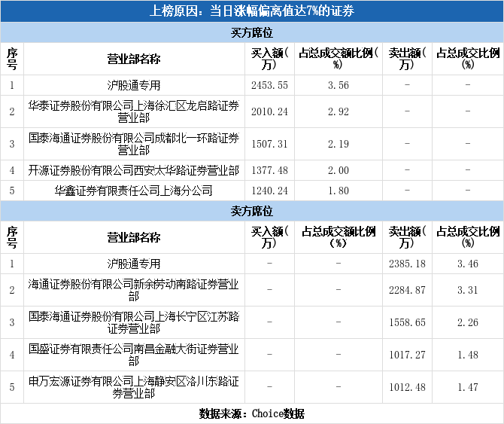The width and height of the screenshot is (504, 424).
Task: Select buy amount 1240.24
Action: pos(269,191)
